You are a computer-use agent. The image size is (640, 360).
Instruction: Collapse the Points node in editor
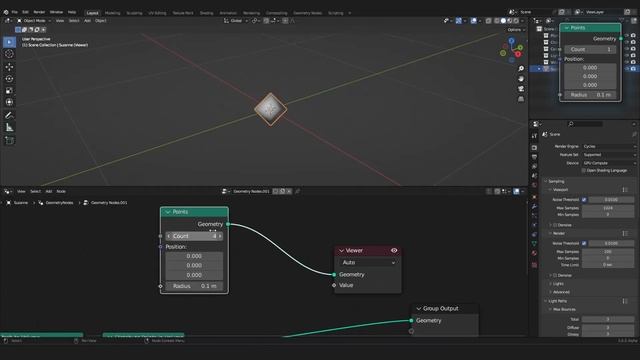168,212
